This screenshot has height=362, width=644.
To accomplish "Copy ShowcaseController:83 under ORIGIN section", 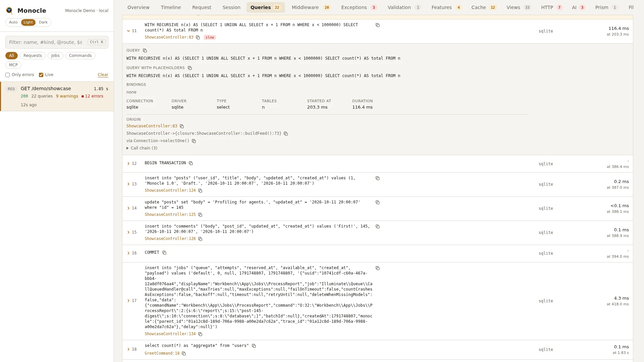I will pos(182,126).
